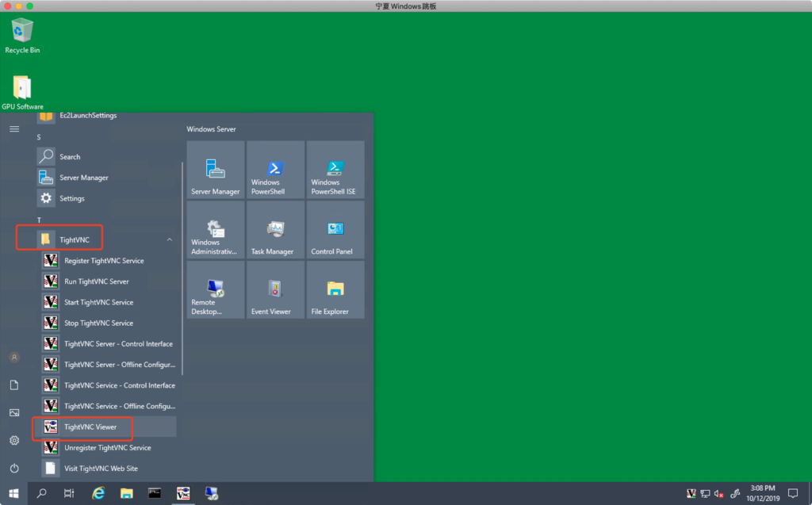Open the File Explorer tile
812x505 pixels.
tap(335, 290)
